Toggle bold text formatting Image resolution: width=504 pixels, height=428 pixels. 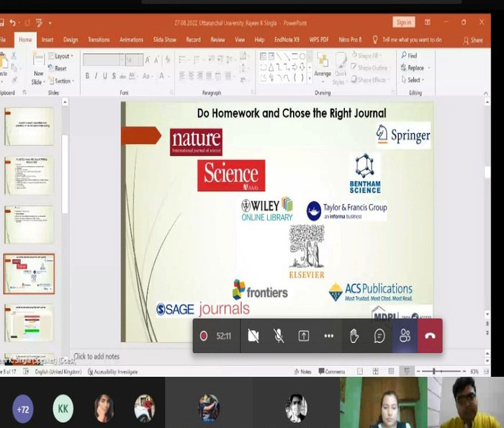[87, 76]
